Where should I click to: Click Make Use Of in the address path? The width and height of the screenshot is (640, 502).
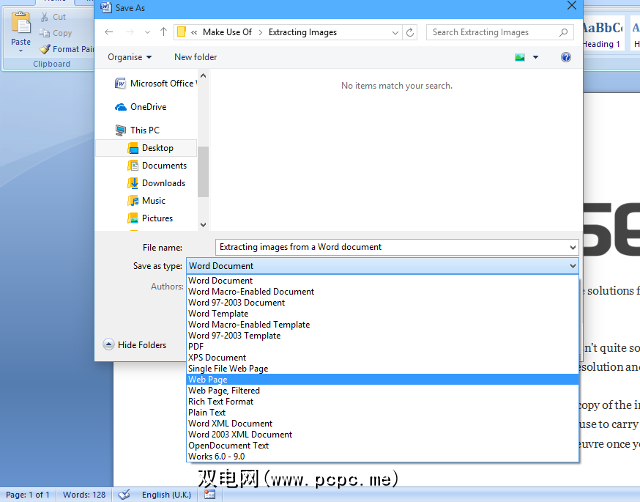tap(227, 32)
